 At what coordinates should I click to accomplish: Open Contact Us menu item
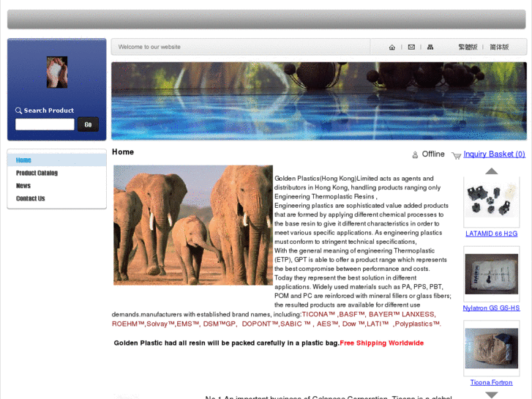[x=30, y=198]
